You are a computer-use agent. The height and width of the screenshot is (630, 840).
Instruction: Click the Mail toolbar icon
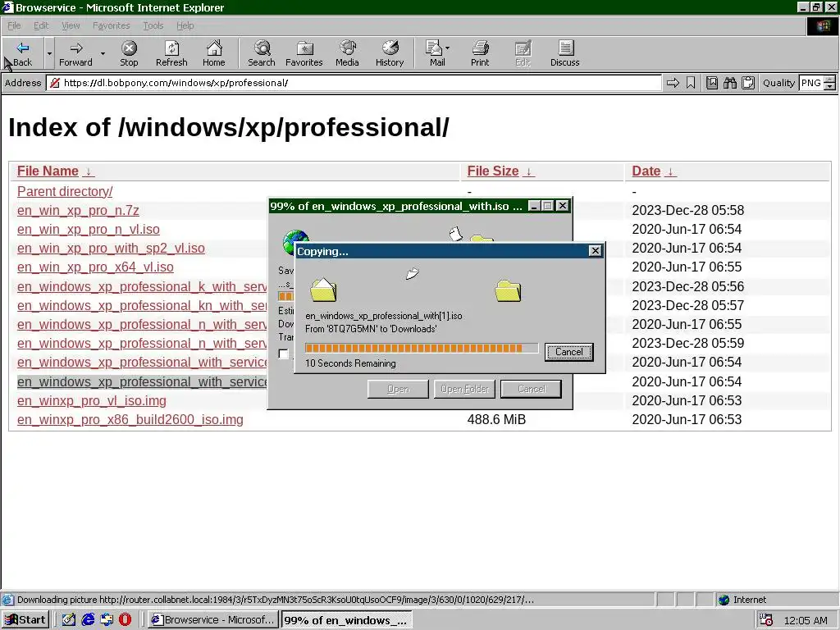[437, 53]
